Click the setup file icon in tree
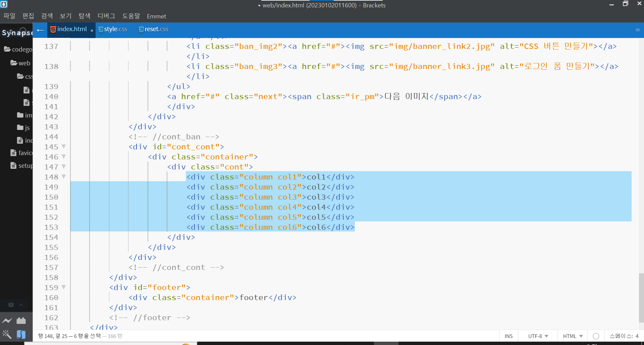The width and height of the screenshot is (644, 345). (x=13, y=165)
